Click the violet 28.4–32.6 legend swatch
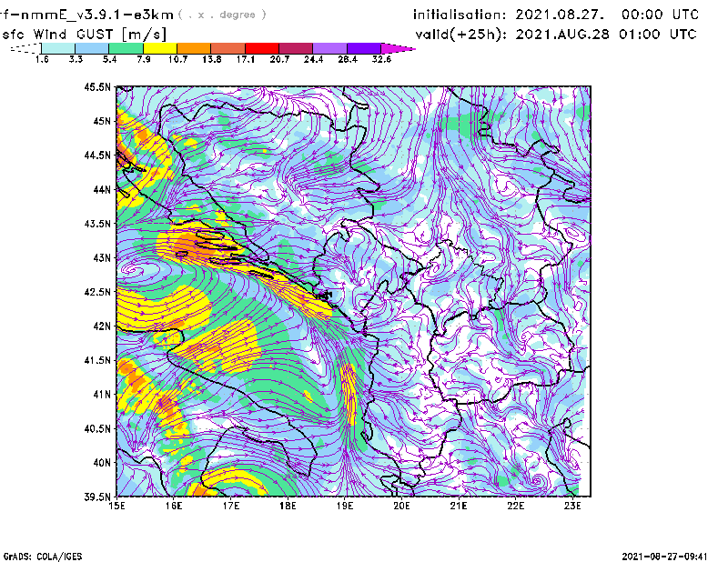This screenshot has height=562, width=728. coord(363,48)
